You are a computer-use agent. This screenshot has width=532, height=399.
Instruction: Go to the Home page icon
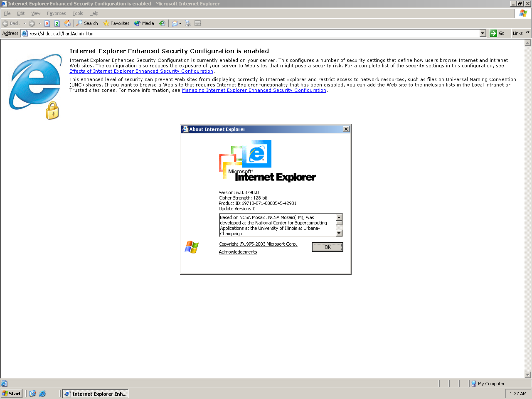(67, 24)
